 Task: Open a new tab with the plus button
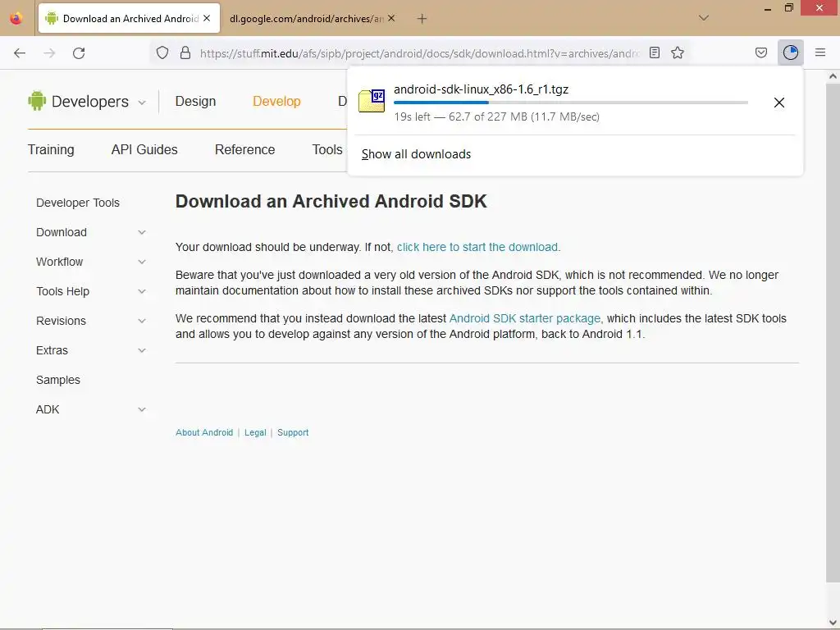pyautogui.click(x=422, y=19)
